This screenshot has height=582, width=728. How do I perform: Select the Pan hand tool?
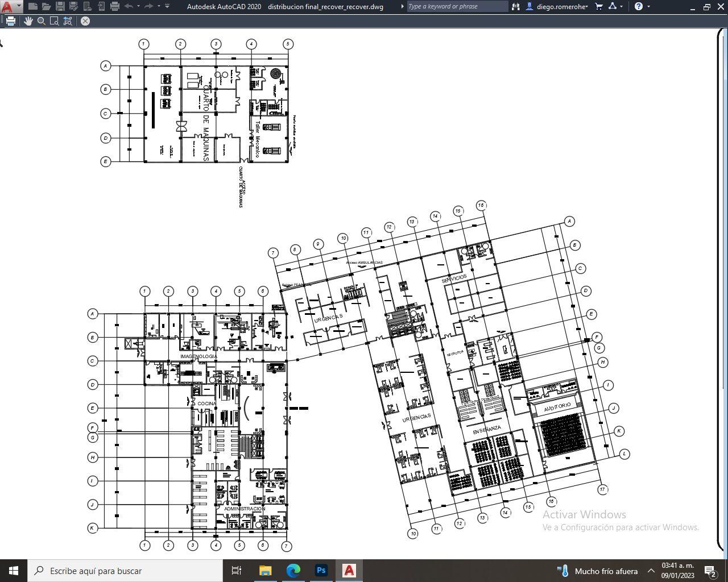point(28,21)
